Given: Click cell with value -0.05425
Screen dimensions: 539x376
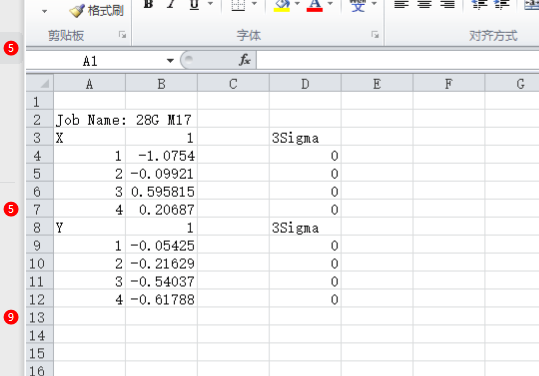Looking at the screenshot, I should click(162, 245).
